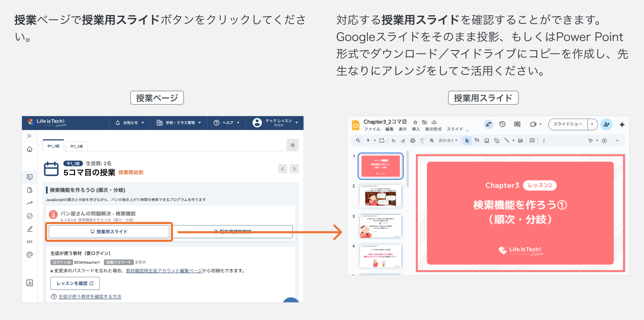
Task: Open the 教材確認用生徒アカウント編集ページ link
Action: click(x=164, y=271)
